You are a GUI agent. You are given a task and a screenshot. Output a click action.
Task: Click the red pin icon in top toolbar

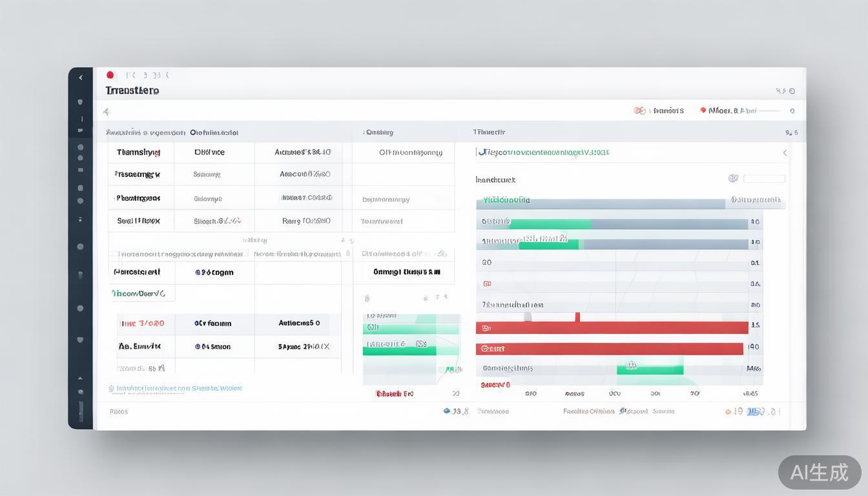pos(703,110)
